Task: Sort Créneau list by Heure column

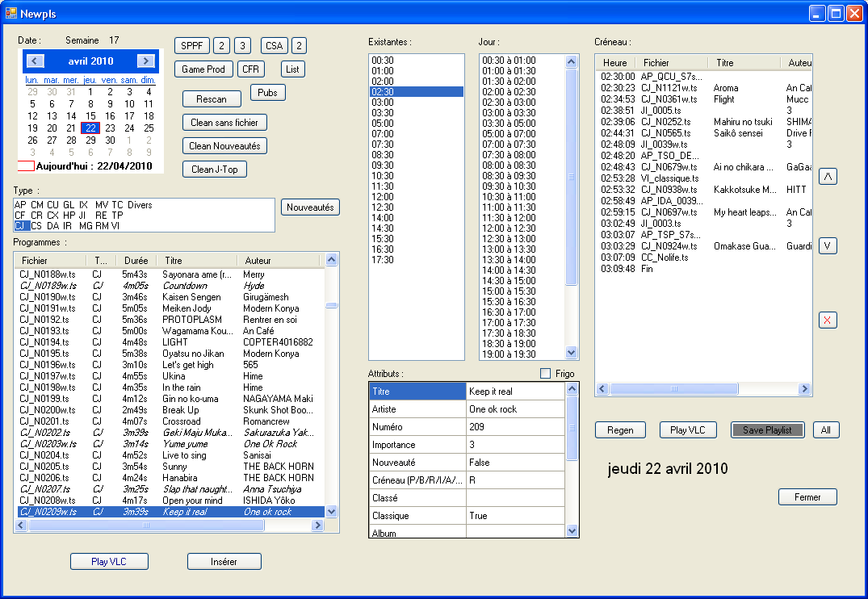Action: tap(614, 63)
